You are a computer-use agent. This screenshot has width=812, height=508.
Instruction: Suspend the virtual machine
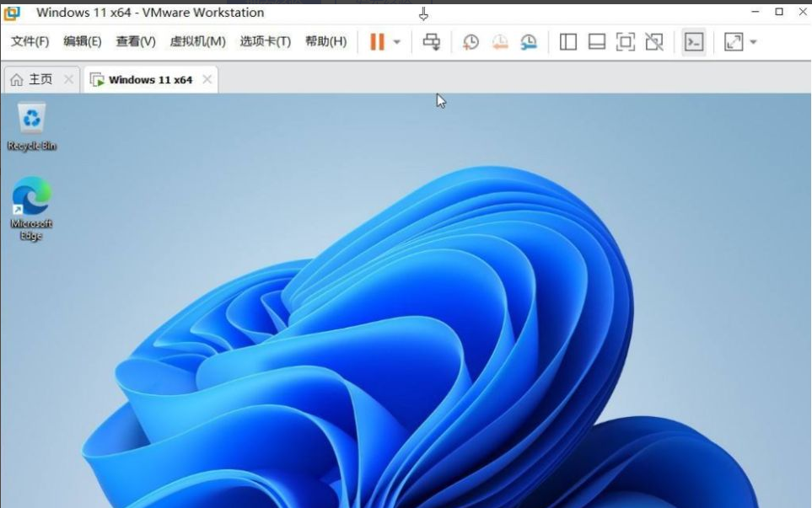[x=376, y=41]
